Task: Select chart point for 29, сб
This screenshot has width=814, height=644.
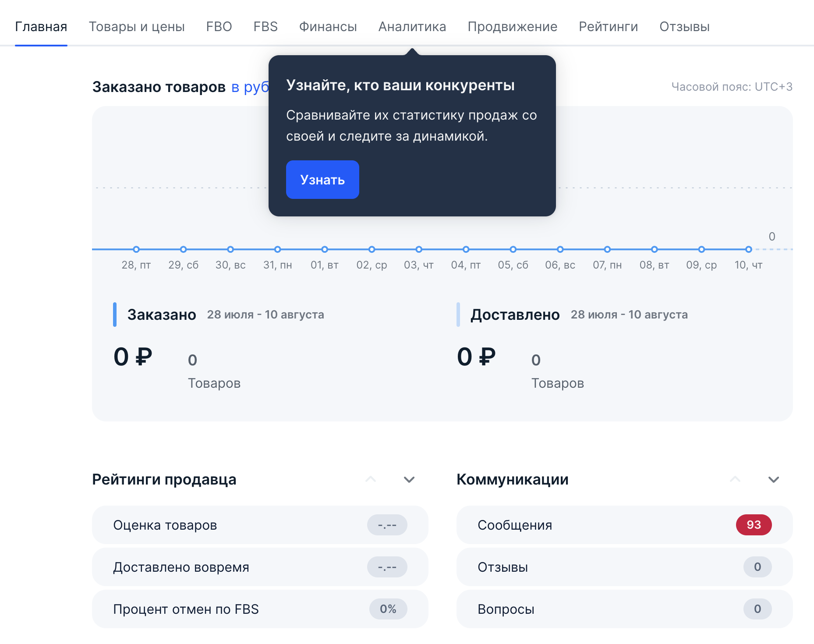Action: pyautogui.click(x=184, y=249)
